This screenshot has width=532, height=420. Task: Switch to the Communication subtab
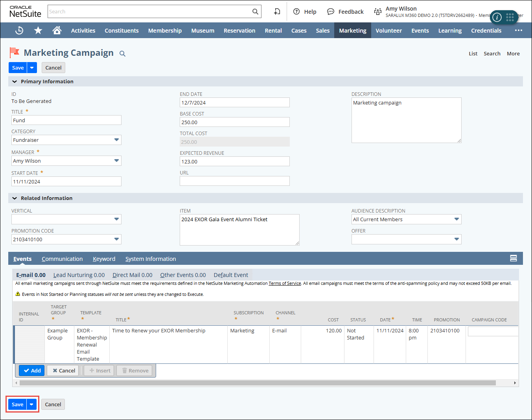(x=62, y=259)
